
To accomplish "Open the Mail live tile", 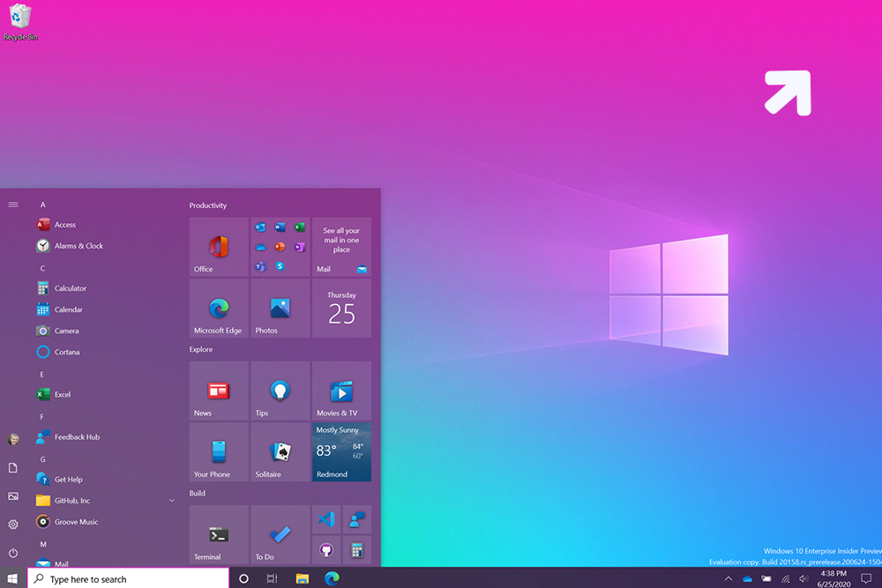I will tap(341, 247).
